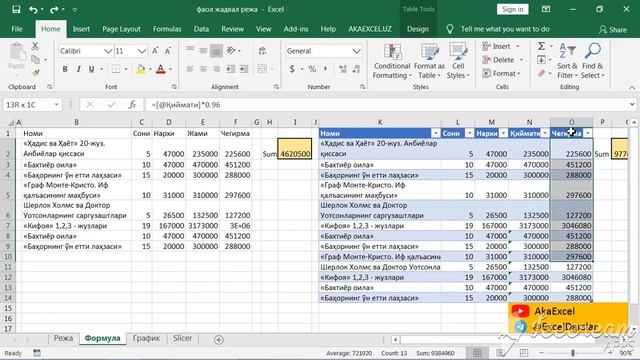Click the Share button

(x=613, y=29)
